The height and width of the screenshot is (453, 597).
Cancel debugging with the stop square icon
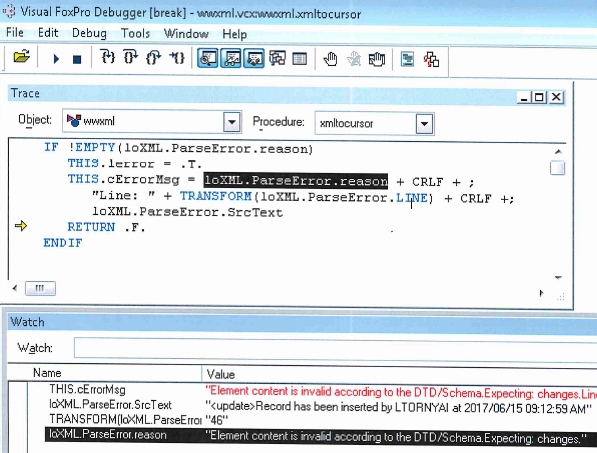click(x=77, y=59)
